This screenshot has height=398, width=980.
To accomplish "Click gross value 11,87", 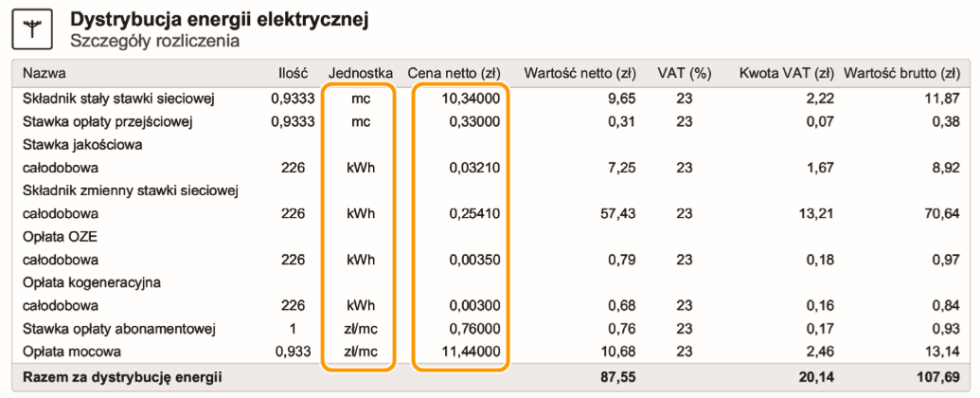I will pos(942,99).
